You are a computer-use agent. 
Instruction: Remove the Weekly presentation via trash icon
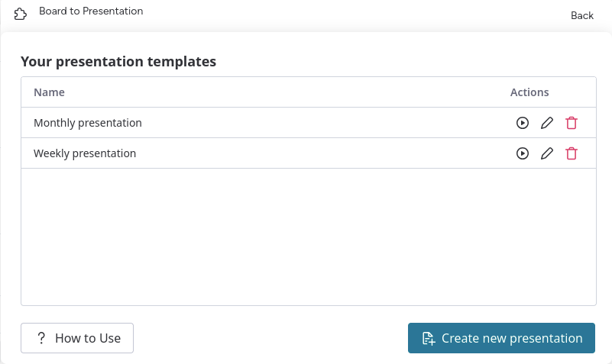click(x=572, y=153)
